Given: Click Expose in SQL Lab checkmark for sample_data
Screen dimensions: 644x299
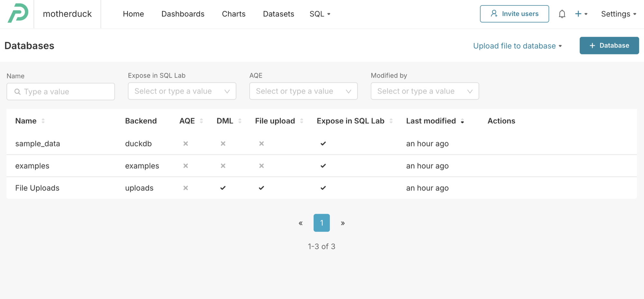Looking at the screenshot, I should pos(323,144).
